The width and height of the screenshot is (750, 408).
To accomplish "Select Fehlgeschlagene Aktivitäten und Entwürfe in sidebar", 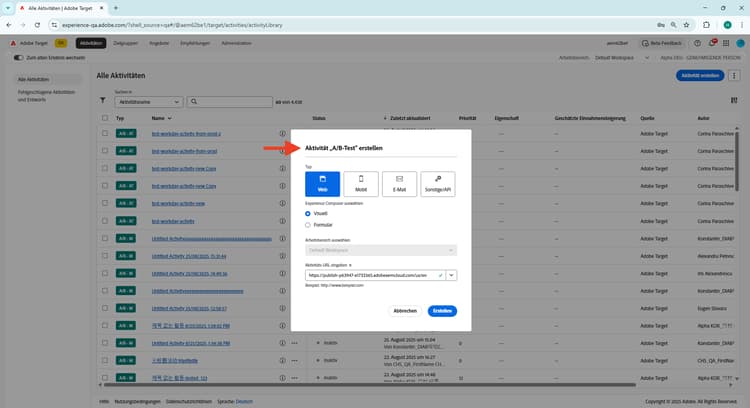I will click(46, 96).
